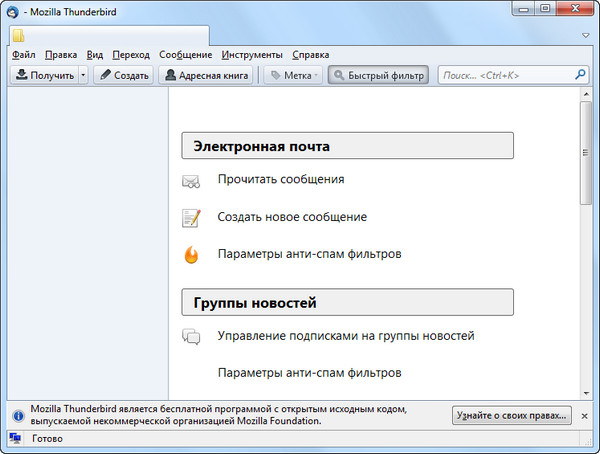Toggle the Быстрый фильтр quick filter
Viewport: 600px width, 454px height.
point(377,75)
